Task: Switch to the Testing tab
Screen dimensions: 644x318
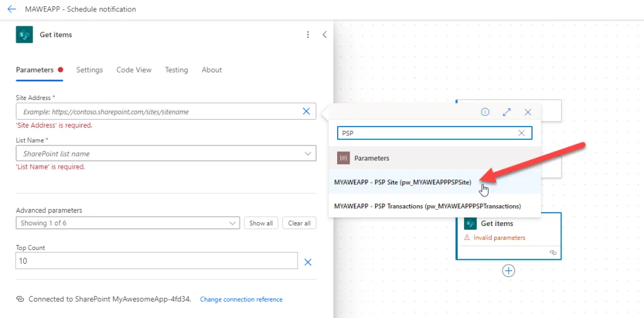Action: click(177, 70)
